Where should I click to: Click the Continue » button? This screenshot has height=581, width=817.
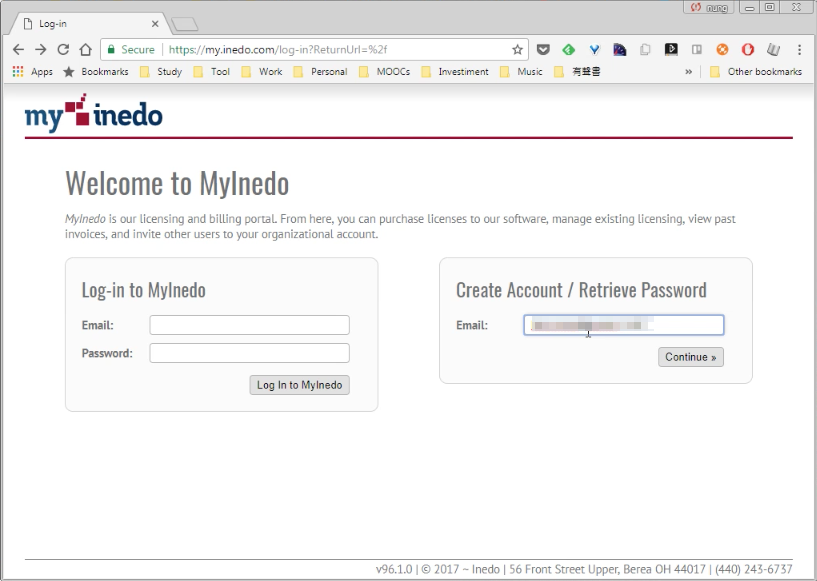click(691, 357)
